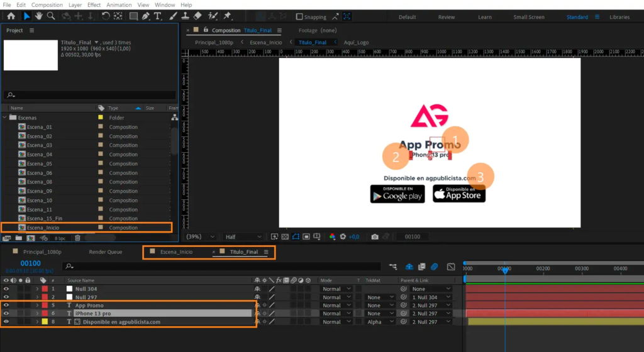Select the Roto Brush tool
The height and width of the screenshot is (352, 644).
(213, 16)
